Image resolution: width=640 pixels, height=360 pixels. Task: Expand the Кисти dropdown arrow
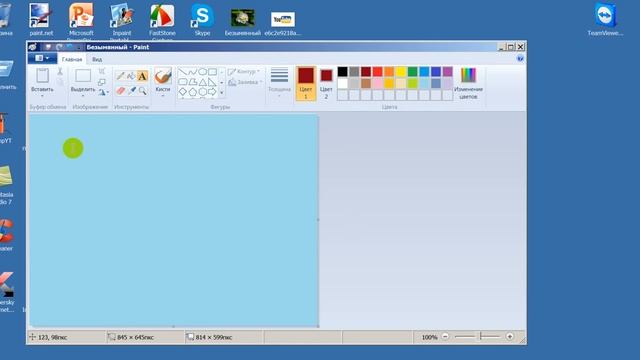(x=163, y=96)
